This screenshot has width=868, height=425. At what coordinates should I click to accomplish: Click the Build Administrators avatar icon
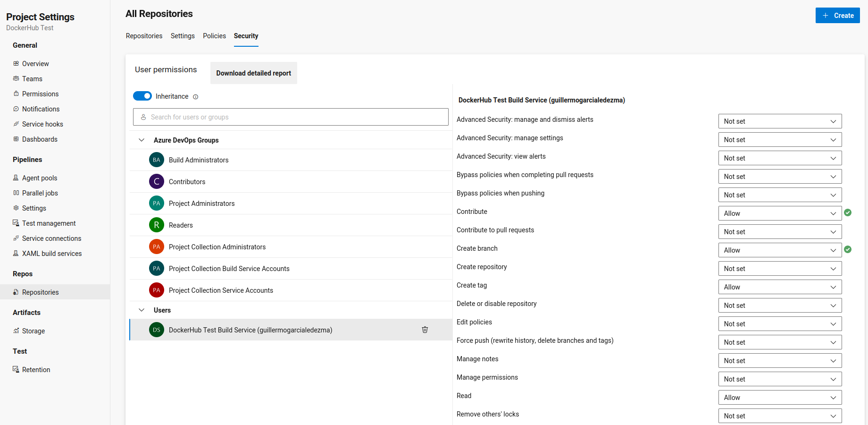[x=157, y=160]
